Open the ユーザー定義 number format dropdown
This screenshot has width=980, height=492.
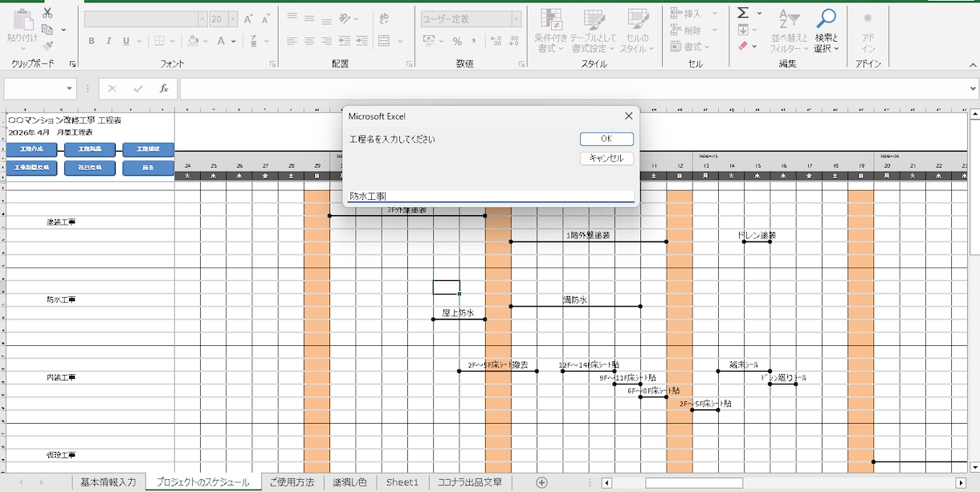point(517,18)
